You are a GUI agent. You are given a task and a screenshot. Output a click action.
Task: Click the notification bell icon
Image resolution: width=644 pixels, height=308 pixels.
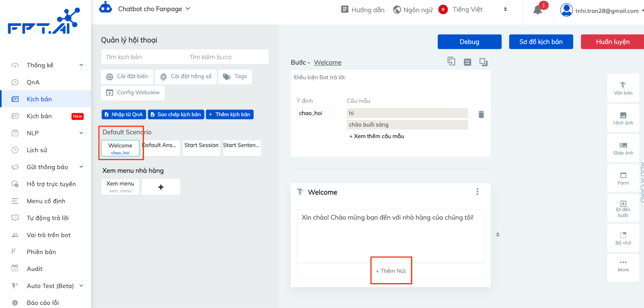click(x=537, y=10)
